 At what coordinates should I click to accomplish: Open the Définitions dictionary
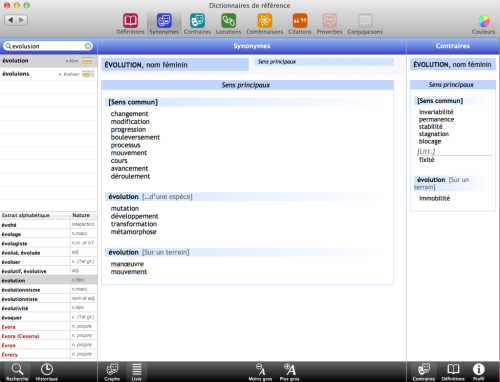point(130,24)
